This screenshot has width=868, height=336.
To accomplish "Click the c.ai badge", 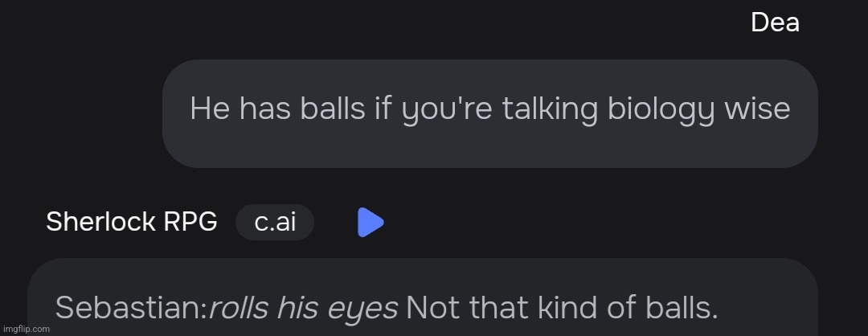I will point(275,223).
